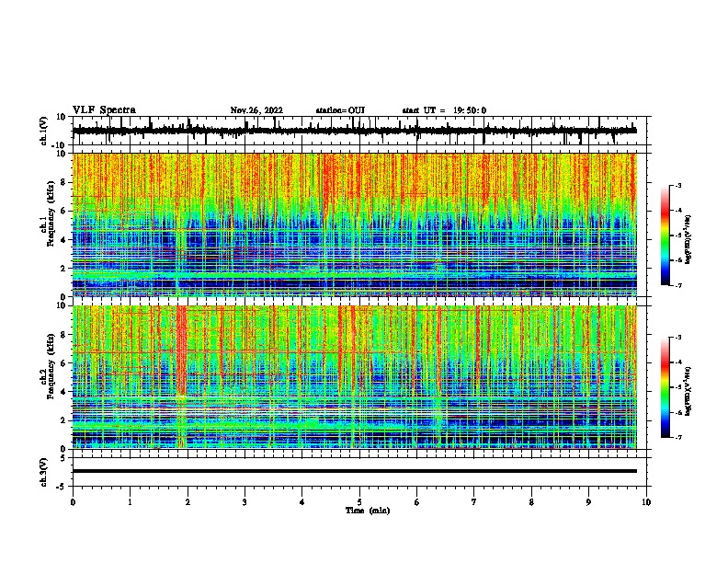Click the ch.3(V) axis label

coord(44,473)
